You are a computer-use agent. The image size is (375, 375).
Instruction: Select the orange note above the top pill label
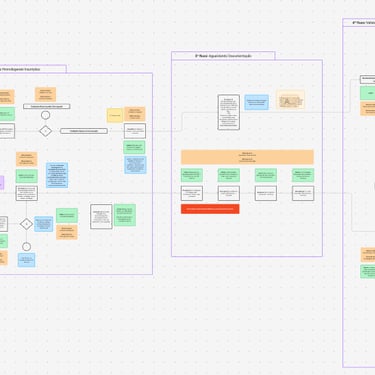point(45,94)
